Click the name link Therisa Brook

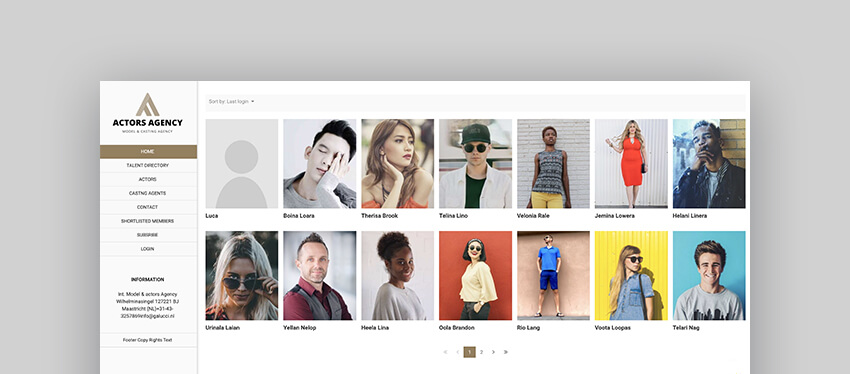click(379, 216)
